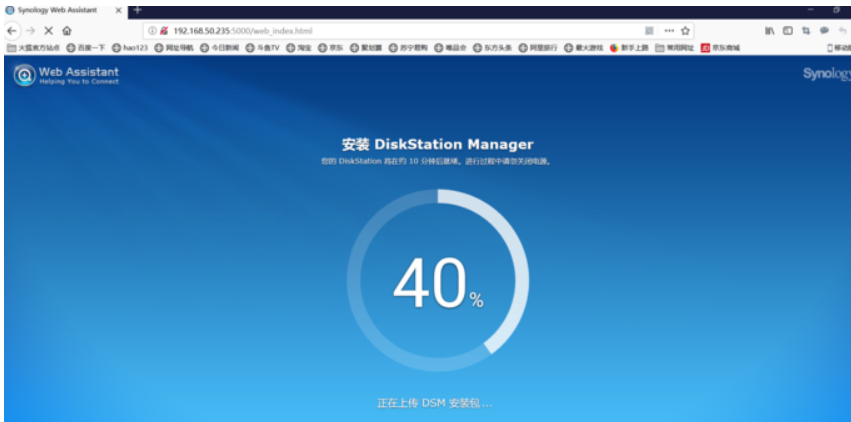Click the site information icon in address bar

(x=153, y=31)
